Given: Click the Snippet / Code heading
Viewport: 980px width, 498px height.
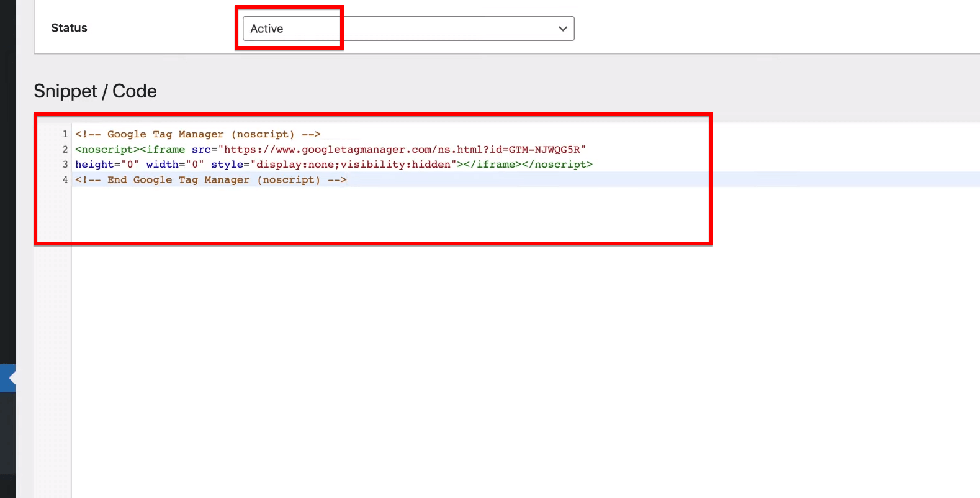Looking at the screenshot, I should coord(95,91).
